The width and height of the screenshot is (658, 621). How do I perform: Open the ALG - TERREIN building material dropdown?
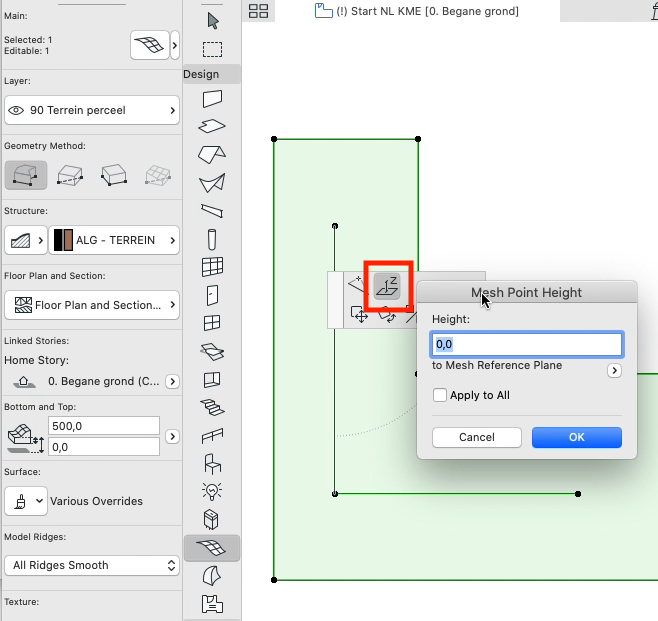coord(114,240)
